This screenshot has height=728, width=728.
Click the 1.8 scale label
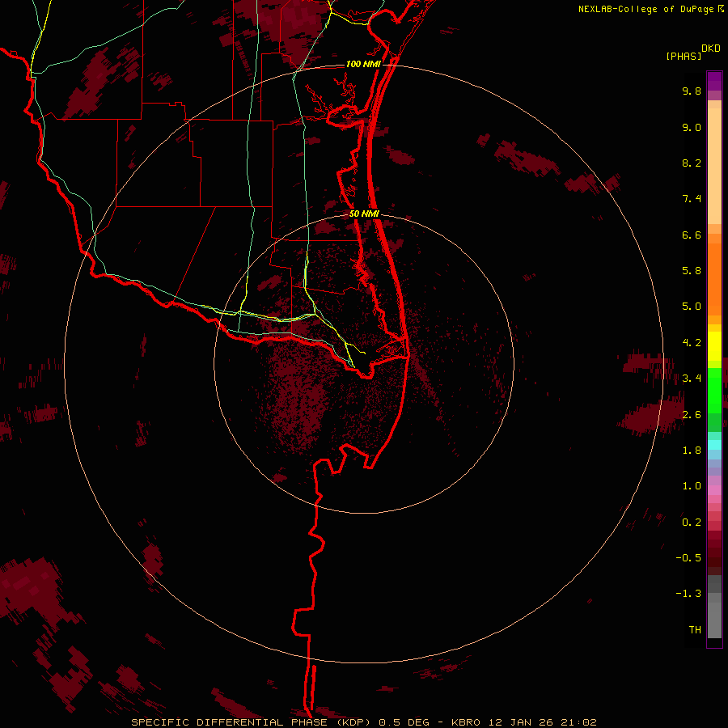point(692,451)
